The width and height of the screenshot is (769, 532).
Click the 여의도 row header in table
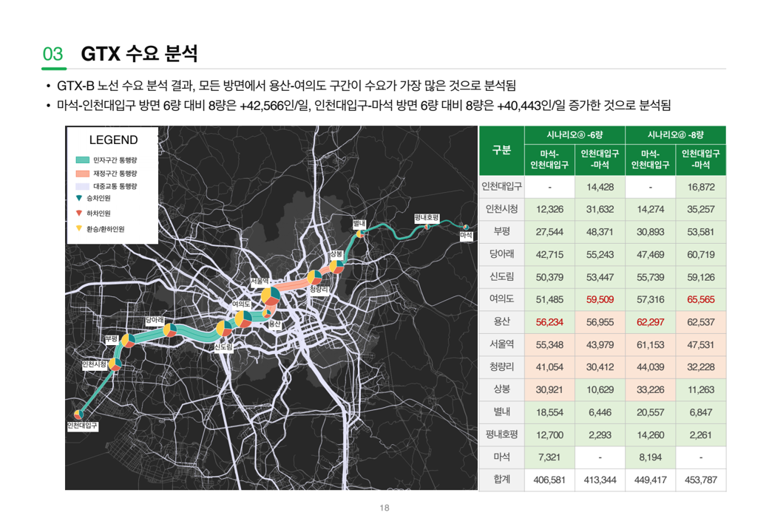[x=502, y=299]
